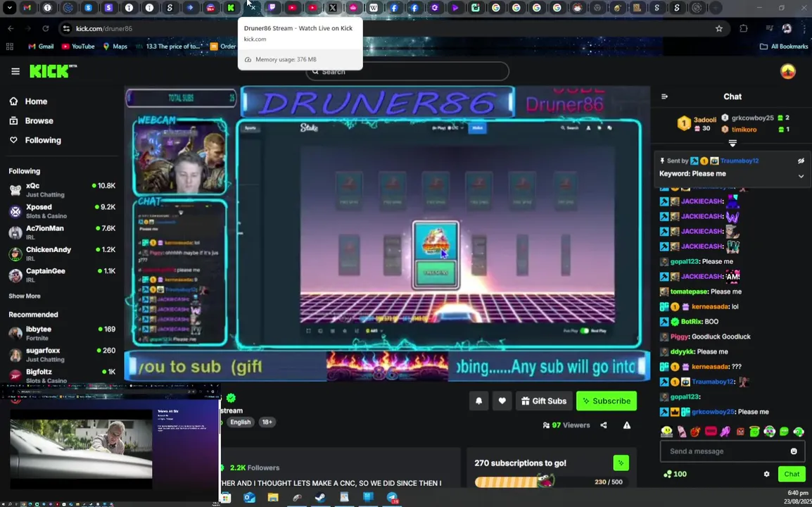Open Bigfoltz's recommended channel
Viewport: 812px width, 507px height.
[x=62, y=375]
